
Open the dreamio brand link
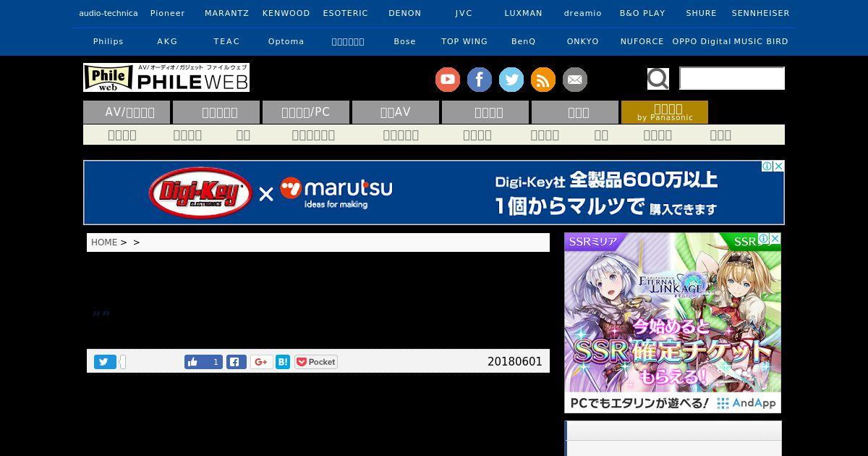pos(583,13)
